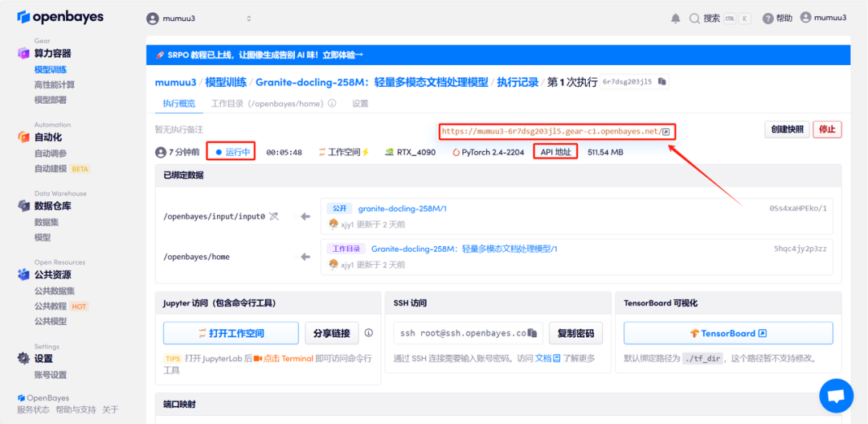Click info icon beside 分享链接
The width and height of the screenshot is (868, 424).
click(369, 333)
